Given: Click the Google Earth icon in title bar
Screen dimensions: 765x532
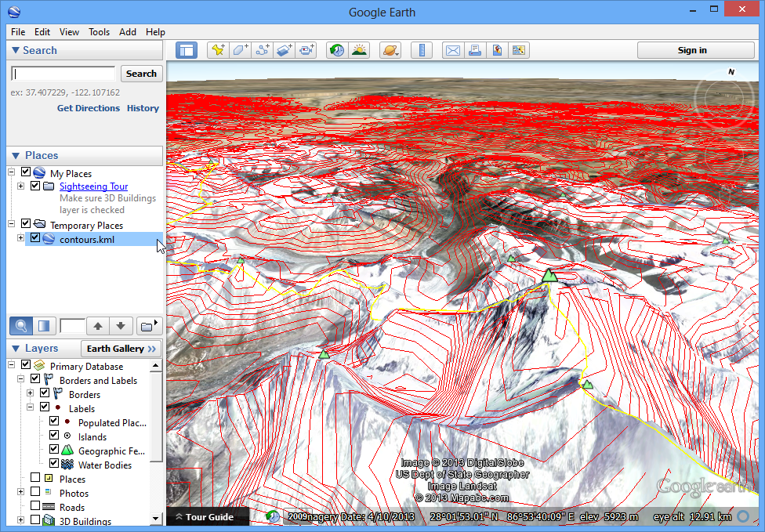Looking at the screenshot, I should click(x=13, y=12).
